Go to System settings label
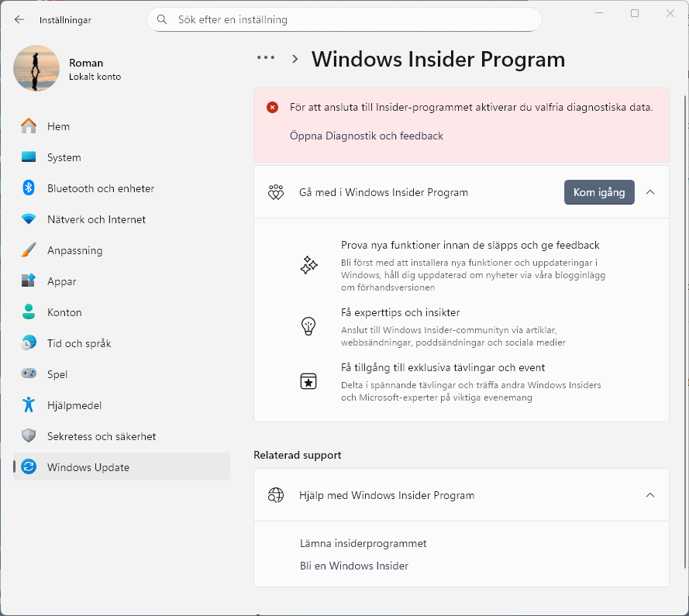Image resolution: width=689 pixels, height=616 pixels. (64, 157)
